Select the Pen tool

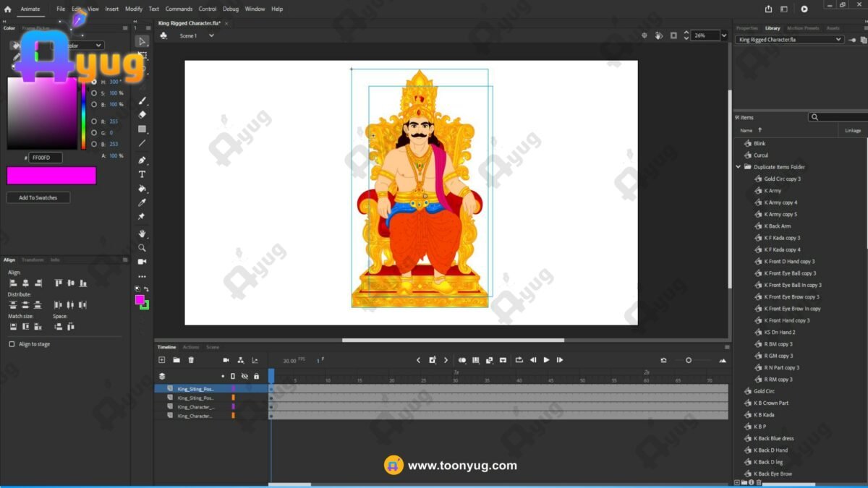pos(142,160)
